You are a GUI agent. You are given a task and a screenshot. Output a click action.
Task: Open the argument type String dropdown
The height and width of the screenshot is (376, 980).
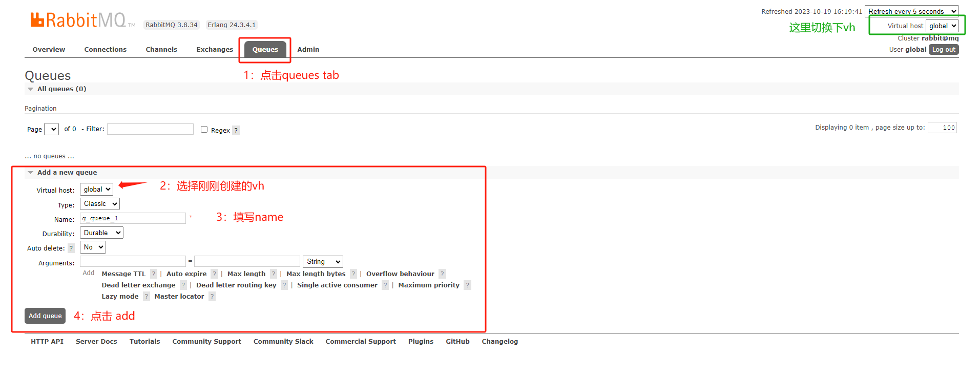tap(323, 262)
